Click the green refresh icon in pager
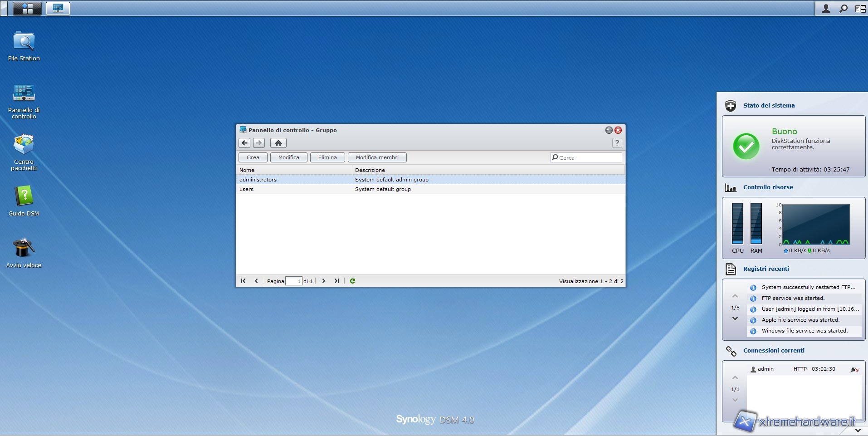Screen dimensions: 868x436 pos(352,281)
